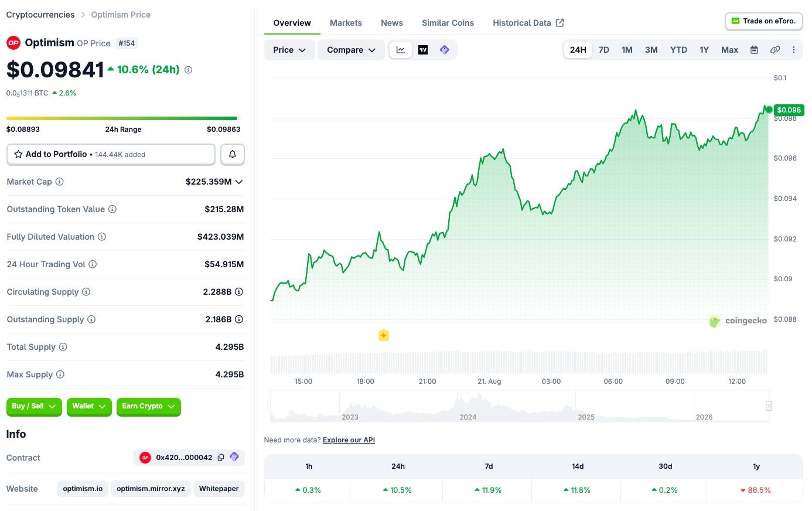
Task: Go to Cryptocurrencies breadcrumb
Action: (40, 15)
